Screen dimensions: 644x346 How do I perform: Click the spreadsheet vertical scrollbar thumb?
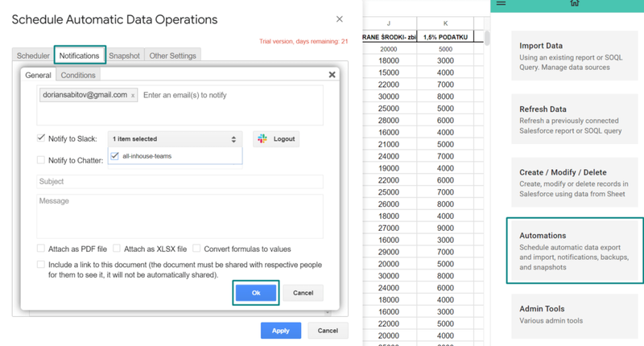[487, 38]
